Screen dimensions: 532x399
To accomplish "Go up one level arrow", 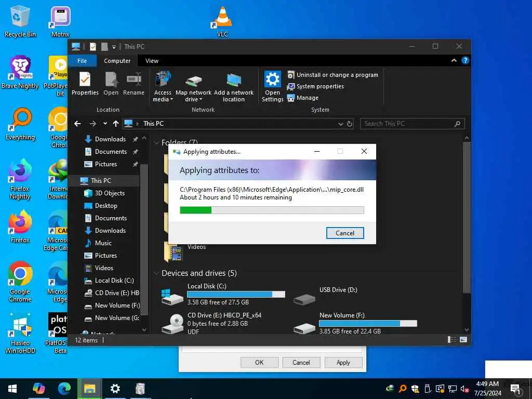I will click(x=116, y=124).
